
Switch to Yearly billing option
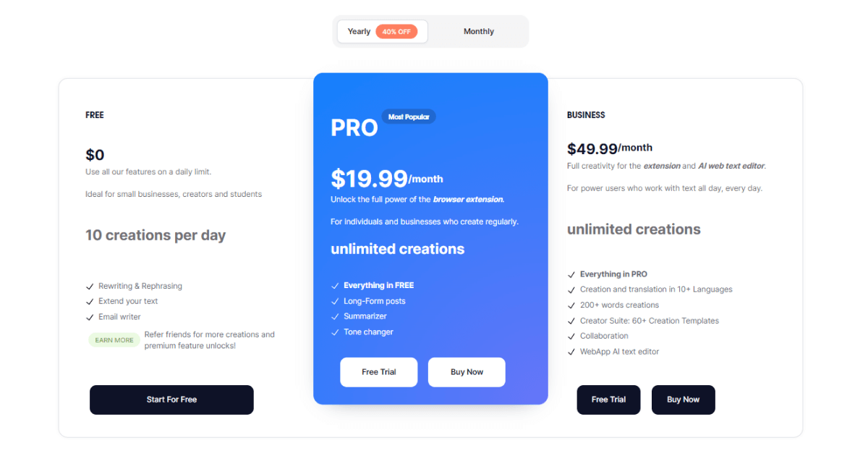(359, 32)
